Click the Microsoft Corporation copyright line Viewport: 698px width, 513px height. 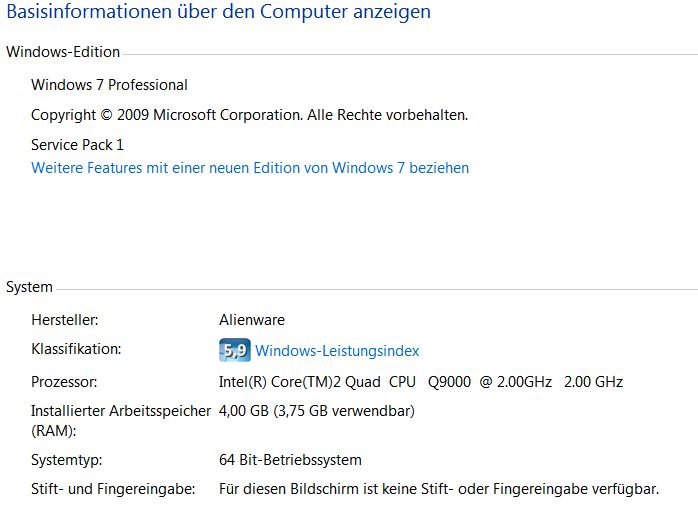[249, 115]
